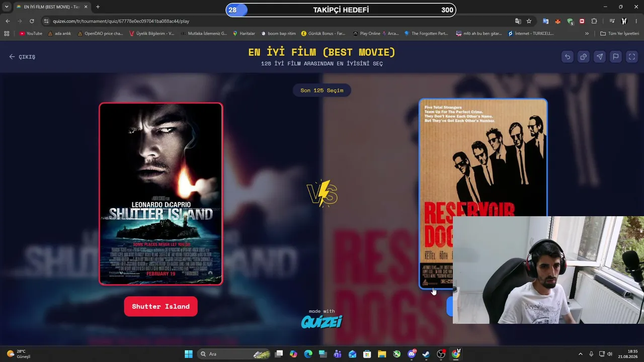Open the Mutlaka İzlemeniz G... bookmark
The width and height of the screenshot is (644, 362).
(x=203, y=34)
